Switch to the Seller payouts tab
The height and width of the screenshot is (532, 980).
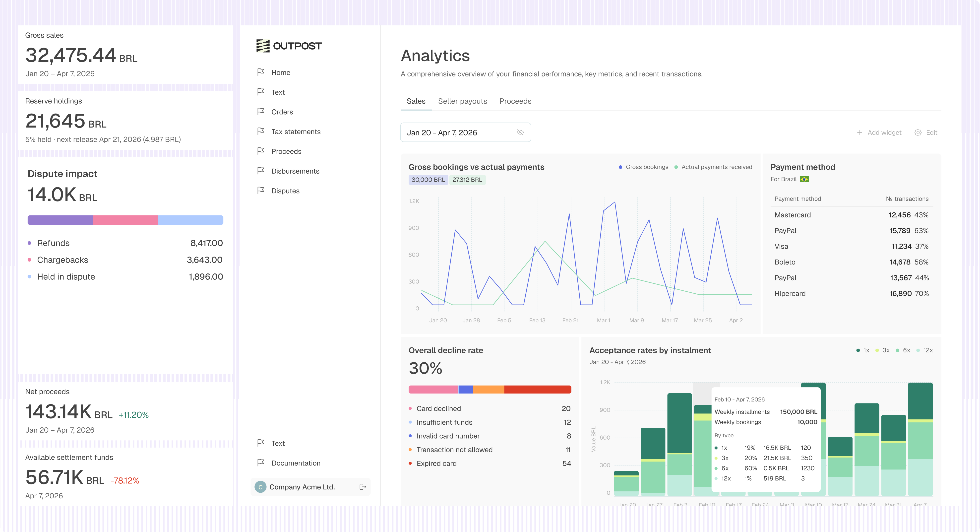[x=462, y=101]
